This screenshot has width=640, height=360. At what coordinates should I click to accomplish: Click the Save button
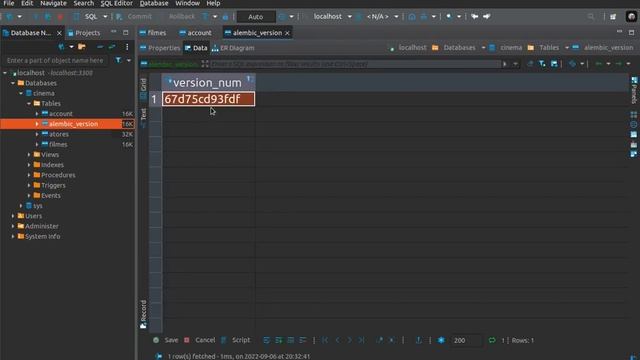pos(167,340)
